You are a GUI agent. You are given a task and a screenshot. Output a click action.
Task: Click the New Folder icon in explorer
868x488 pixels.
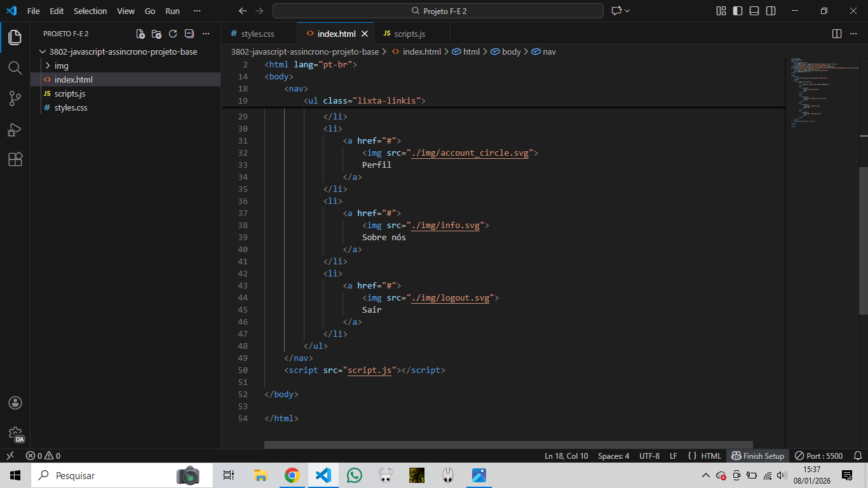[x=156, y=34]
